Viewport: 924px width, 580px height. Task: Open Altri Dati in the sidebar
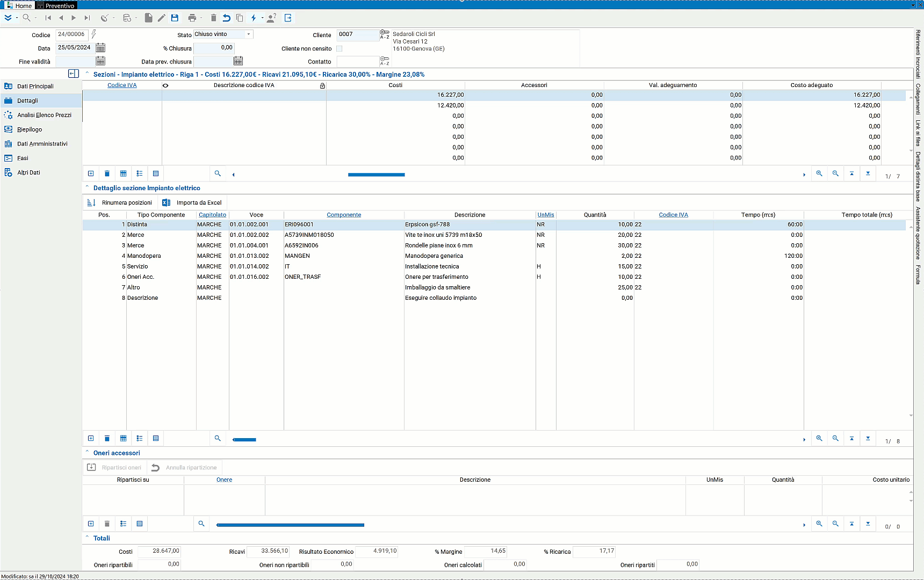coord(41,172)
